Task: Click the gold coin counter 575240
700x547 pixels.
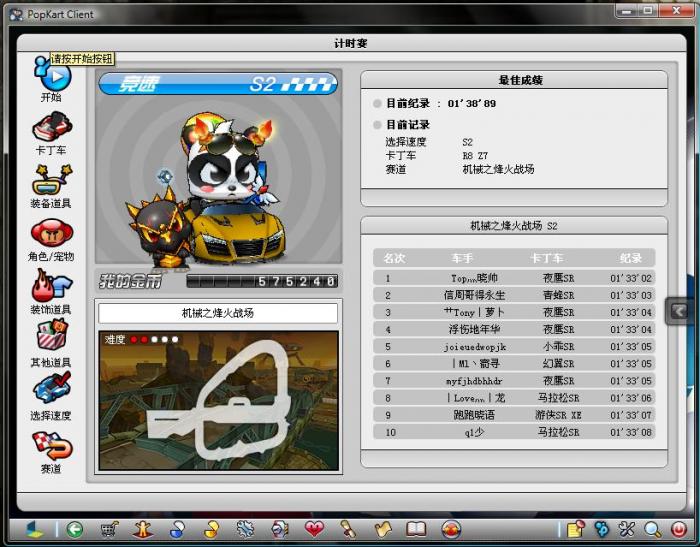Action: point(262,281)
